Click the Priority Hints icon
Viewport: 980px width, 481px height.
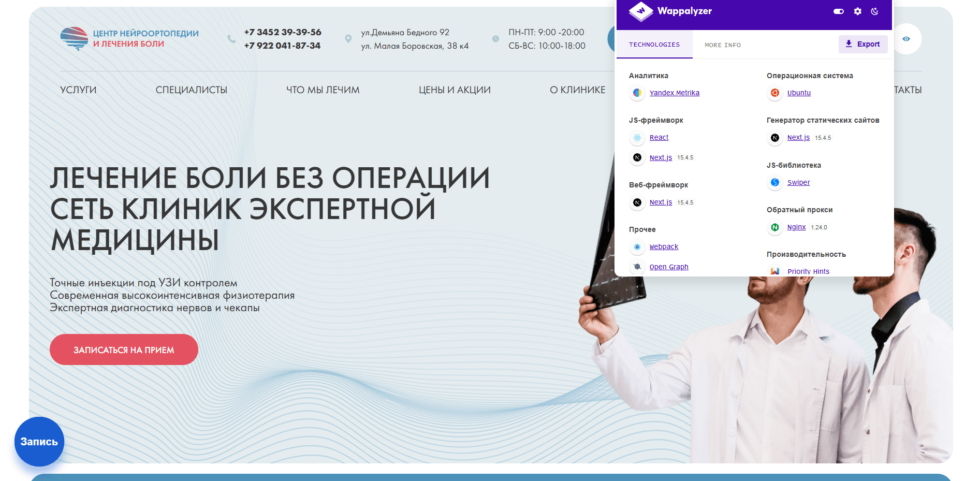pos(775,271)
